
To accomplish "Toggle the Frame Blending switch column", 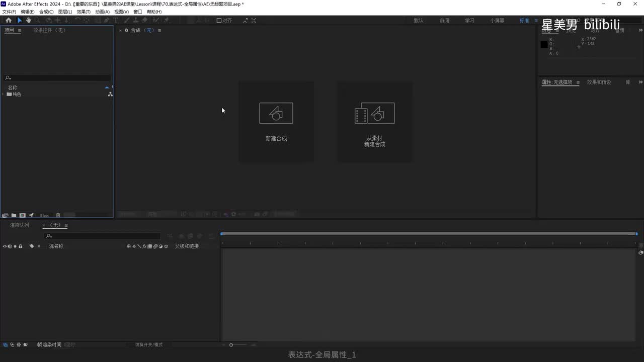I will [x=149, y=246].
